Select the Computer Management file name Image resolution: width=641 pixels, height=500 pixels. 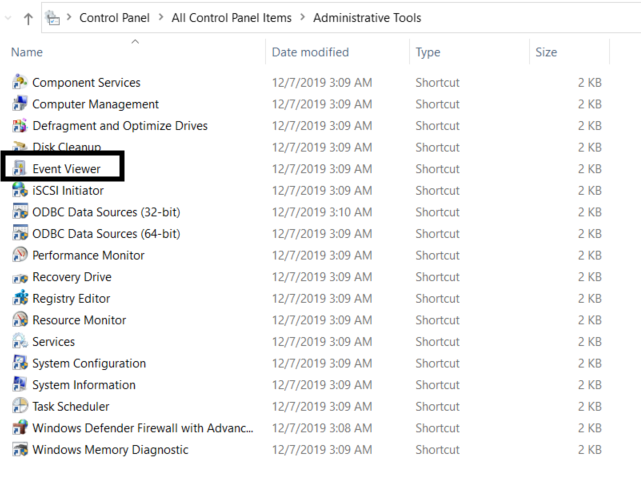click(x=95, y=104)
